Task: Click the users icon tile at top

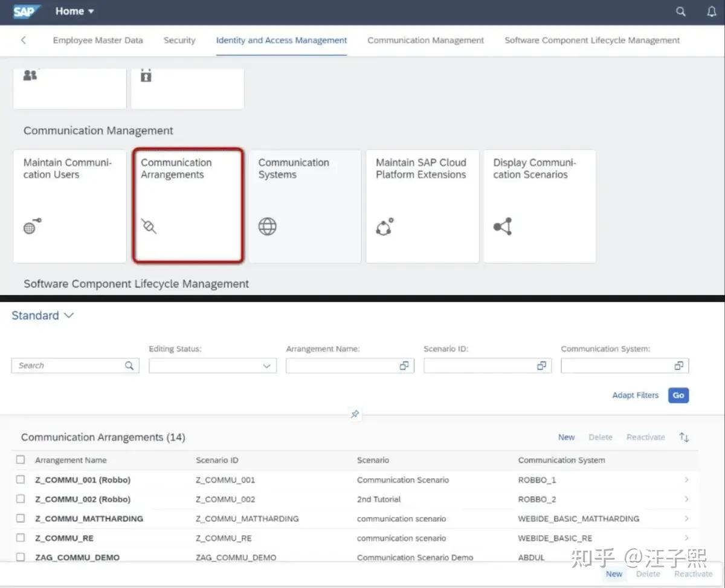Action: point(69,88)
